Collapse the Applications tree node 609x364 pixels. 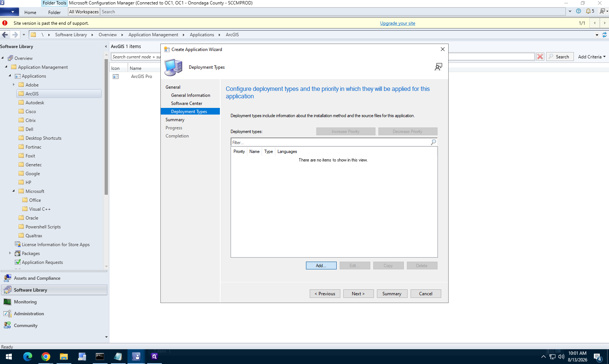coord(10,76)
